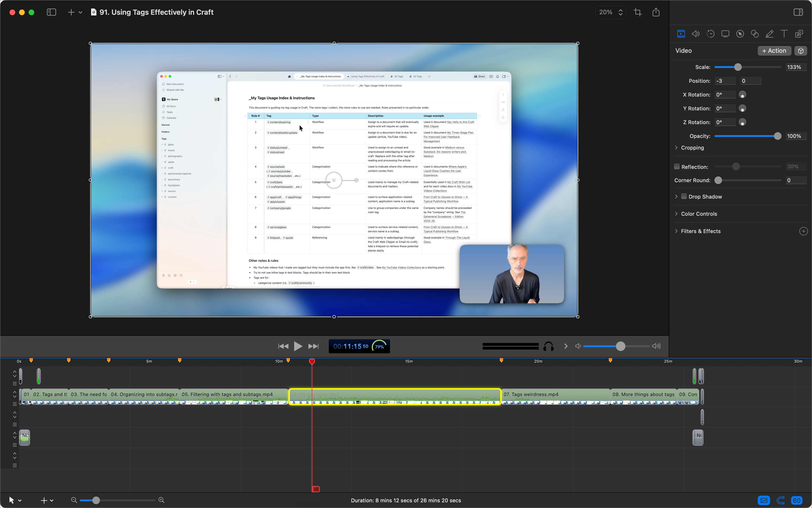Toggle timeline snapping magnet icon
The width and height of the screenshot is (812, 508).
780,501
